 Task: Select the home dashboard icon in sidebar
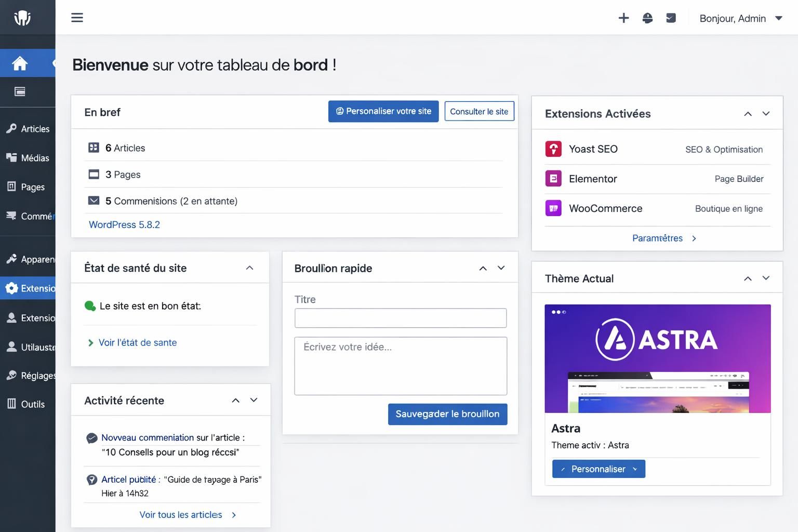20,63
